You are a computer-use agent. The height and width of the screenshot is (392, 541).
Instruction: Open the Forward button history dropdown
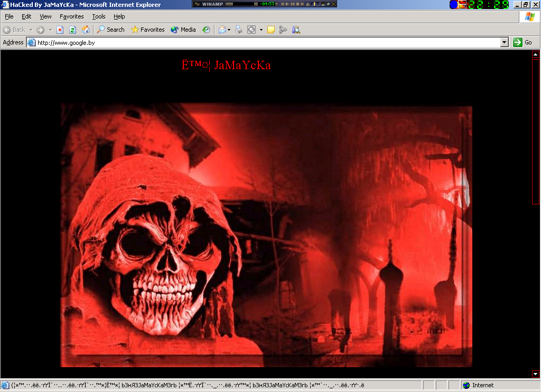coord(50,30)
